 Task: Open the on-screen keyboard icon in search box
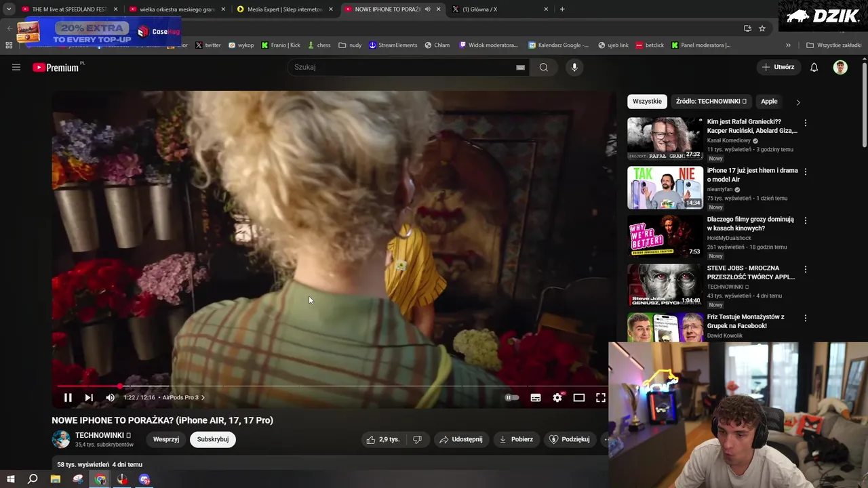pos(520,68)
